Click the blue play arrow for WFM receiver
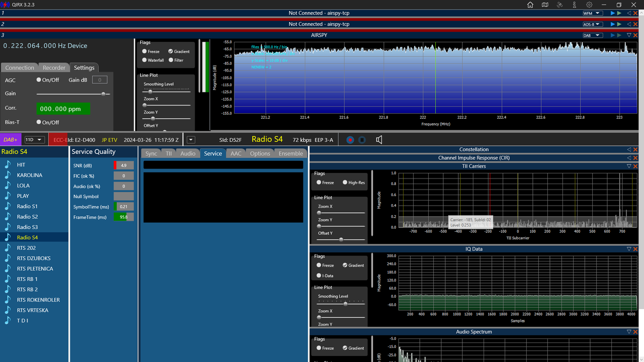The width and height of the screenshot is (644, 362). point(612,13)
